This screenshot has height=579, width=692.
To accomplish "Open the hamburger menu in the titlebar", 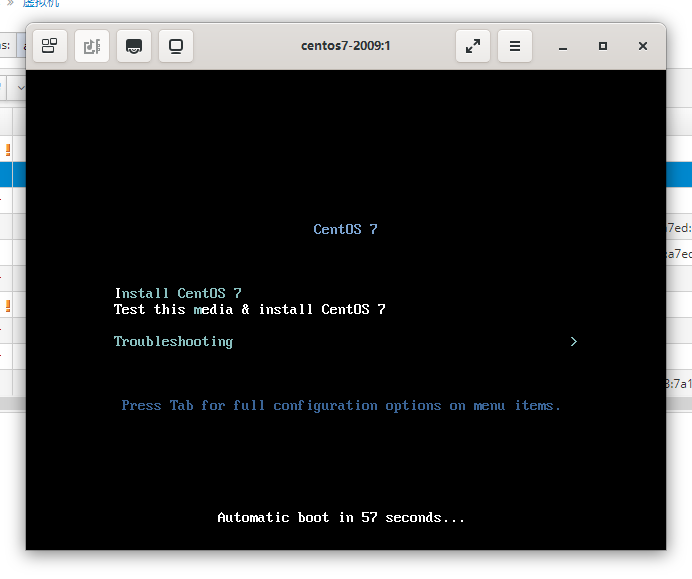I will [515, 46].
